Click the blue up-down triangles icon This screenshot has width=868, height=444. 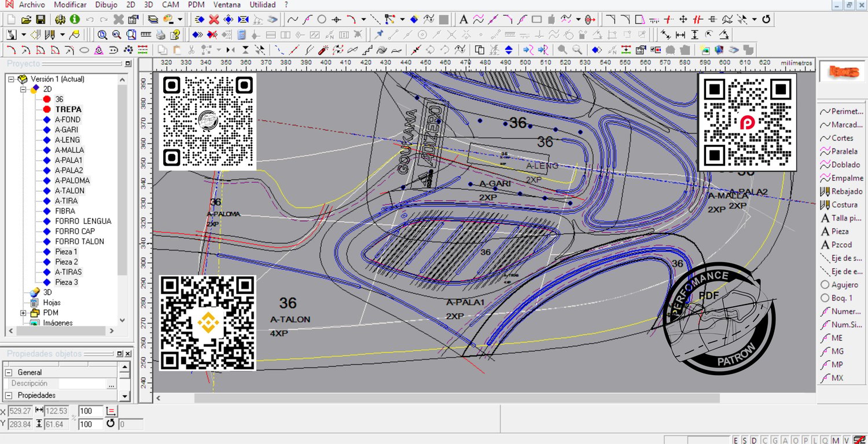[509, 50]
